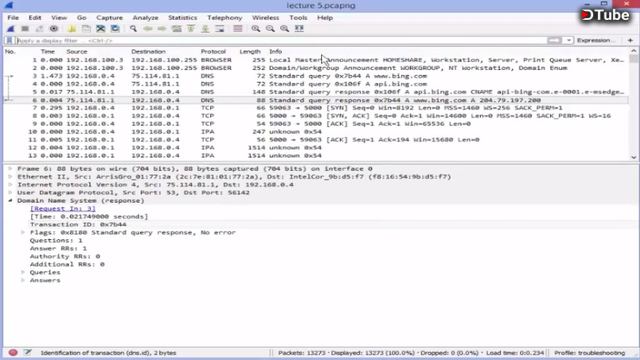Click the Expression button
This screenshot has width=640, height=360.
coord(596,40)
